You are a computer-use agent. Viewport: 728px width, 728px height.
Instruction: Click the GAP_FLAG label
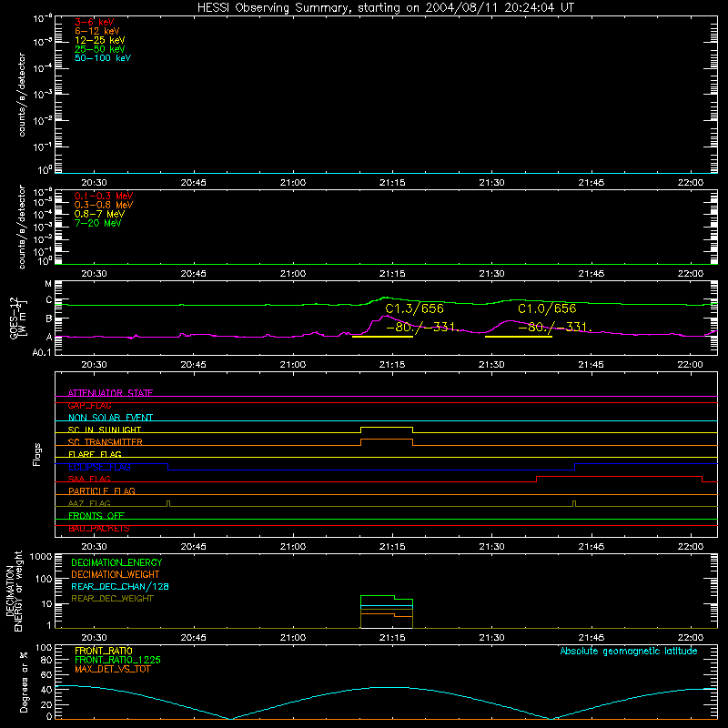[x=89, y=405]
